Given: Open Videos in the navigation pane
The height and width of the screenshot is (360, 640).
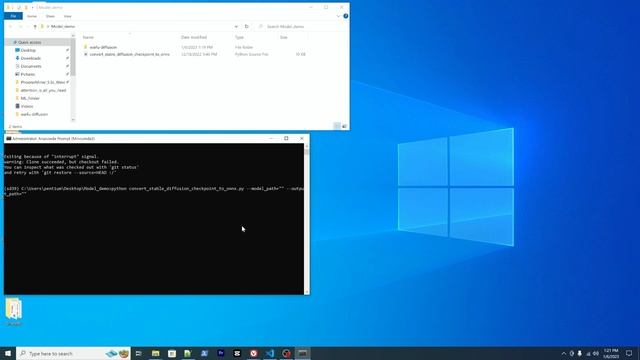Looking at the screenshot, I should coord(27,106).
